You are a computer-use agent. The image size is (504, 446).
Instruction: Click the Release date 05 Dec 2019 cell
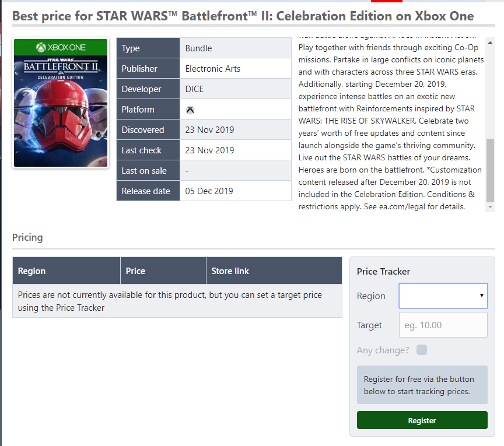click(235, 191)
